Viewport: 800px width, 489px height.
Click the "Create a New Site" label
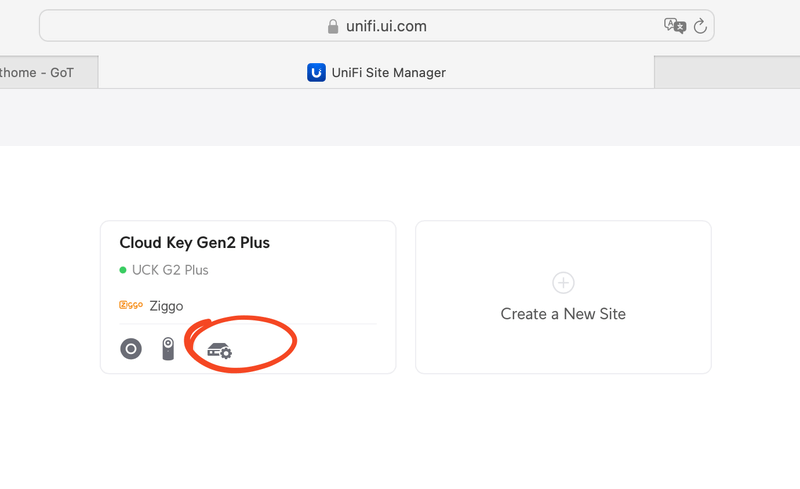(563, 314)
